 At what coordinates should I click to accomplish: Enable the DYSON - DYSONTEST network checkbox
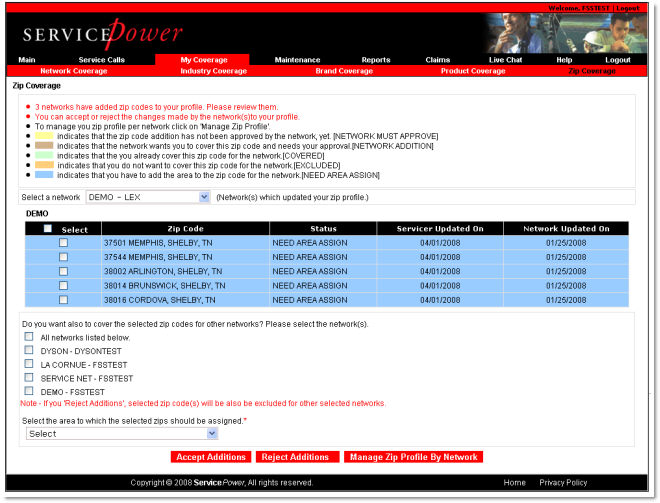[x=29, y=350]
